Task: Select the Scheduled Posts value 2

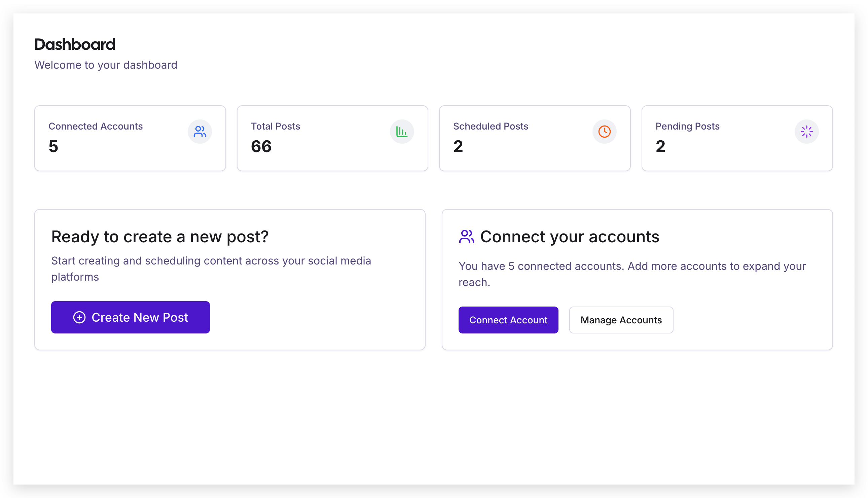Action: (x=458, y=146)
